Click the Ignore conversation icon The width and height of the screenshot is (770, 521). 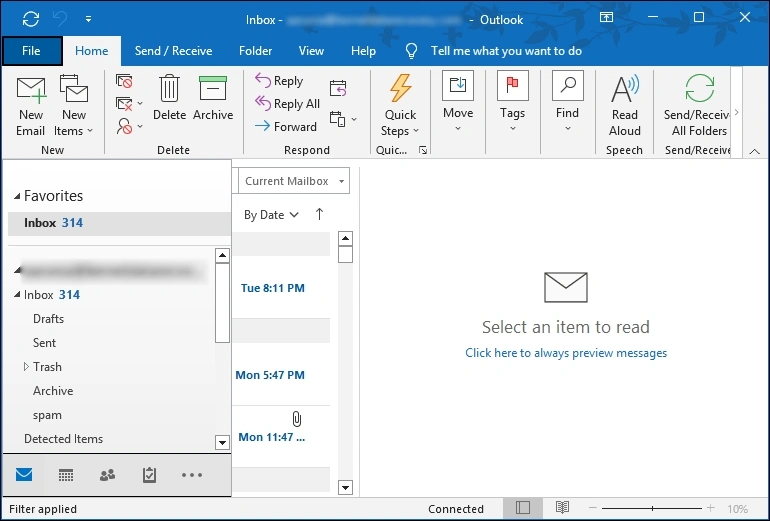pos(124,81)
